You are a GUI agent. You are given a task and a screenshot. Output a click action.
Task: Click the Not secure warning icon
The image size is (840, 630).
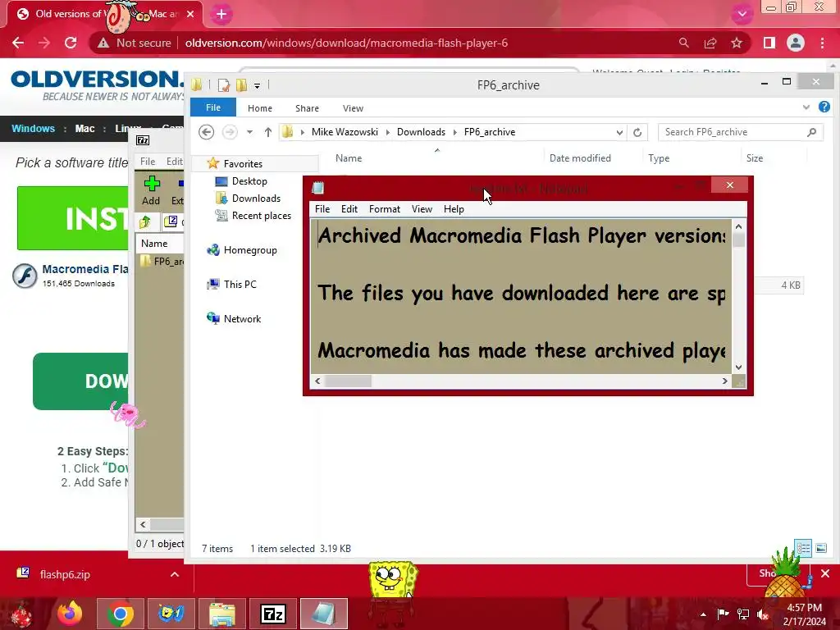(103, 43)
